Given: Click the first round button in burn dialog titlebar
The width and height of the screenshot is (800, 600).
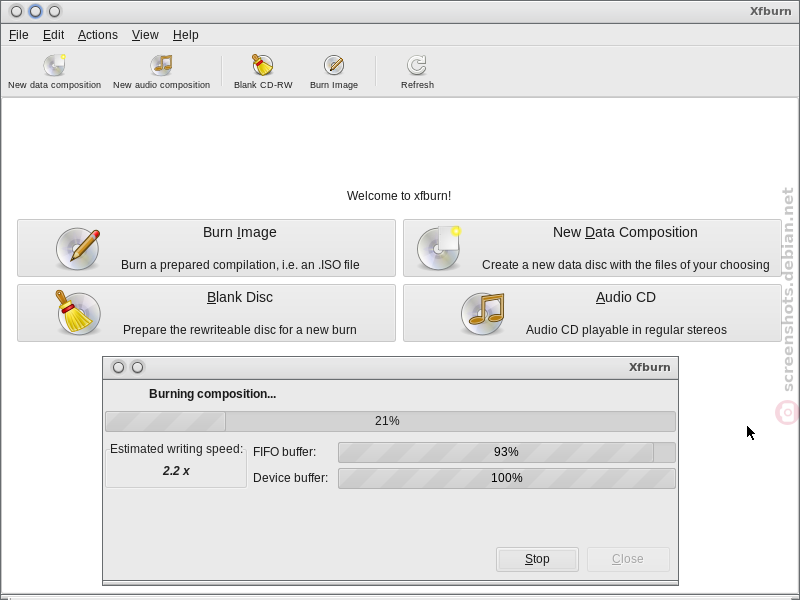Looking at the screenshot, I should pyautogui.click(x=118, y=367).
